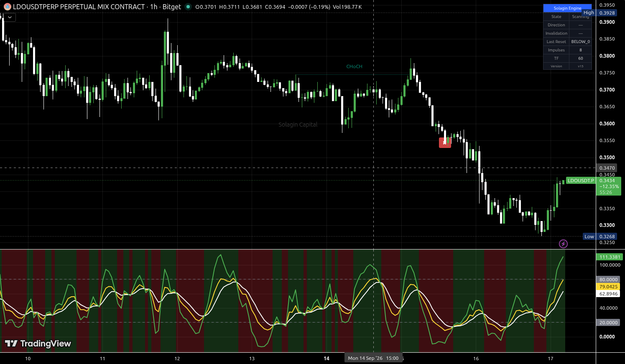The width and height of the screenshot is (625, 364).
Task: Click the Impulses value 8
Action: pos(580,50)
